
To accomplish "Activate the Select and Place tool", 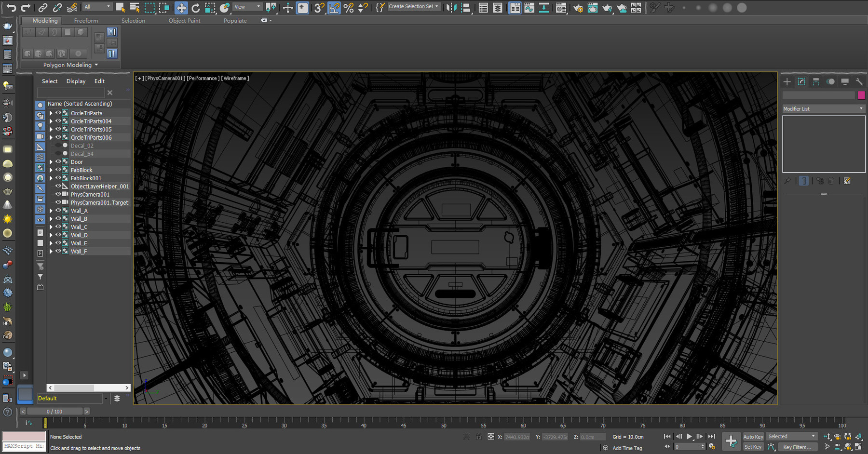I will [225, 7].
